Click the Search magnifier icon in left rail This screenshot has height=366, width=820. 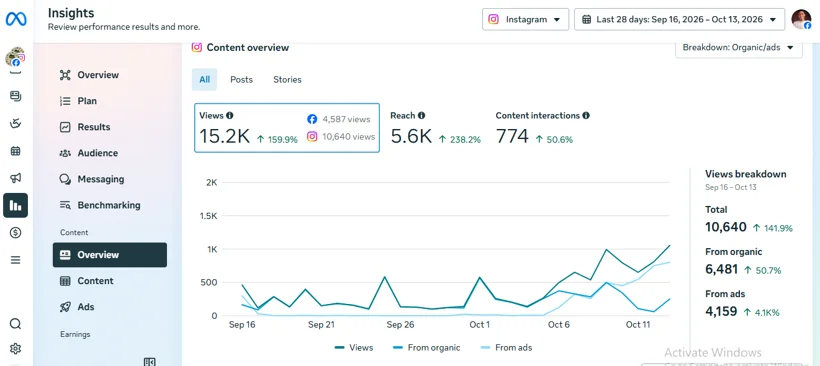[x=15, y=324]
